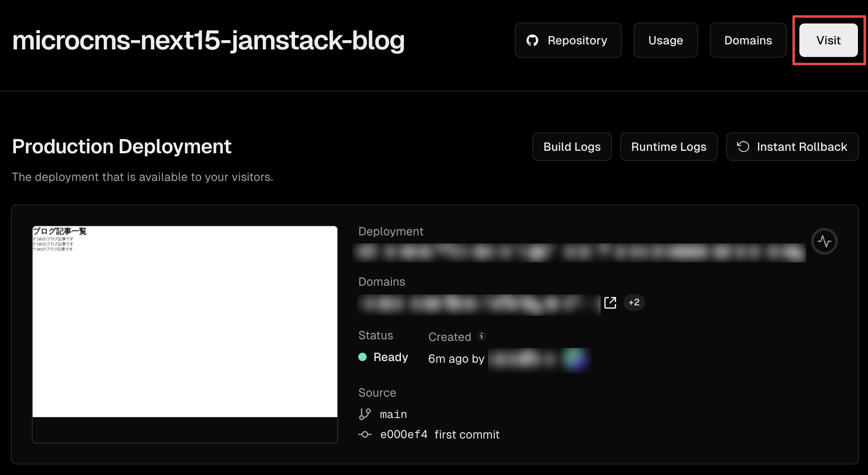Click the commit icon beside e000ef4
The width and height of the screenshot is (868, 475).
[365, 435]
